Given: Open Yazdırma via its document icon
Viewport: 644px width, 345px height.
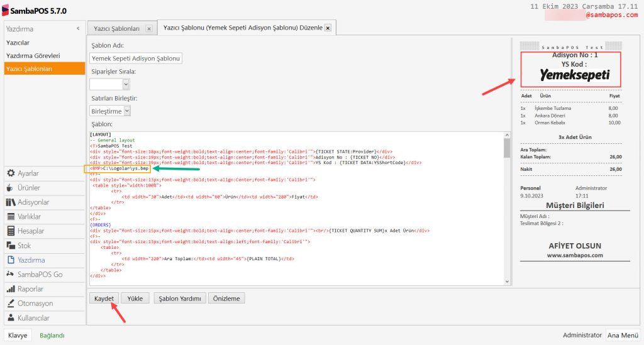Looking at the screenshot, I should 11,260.
